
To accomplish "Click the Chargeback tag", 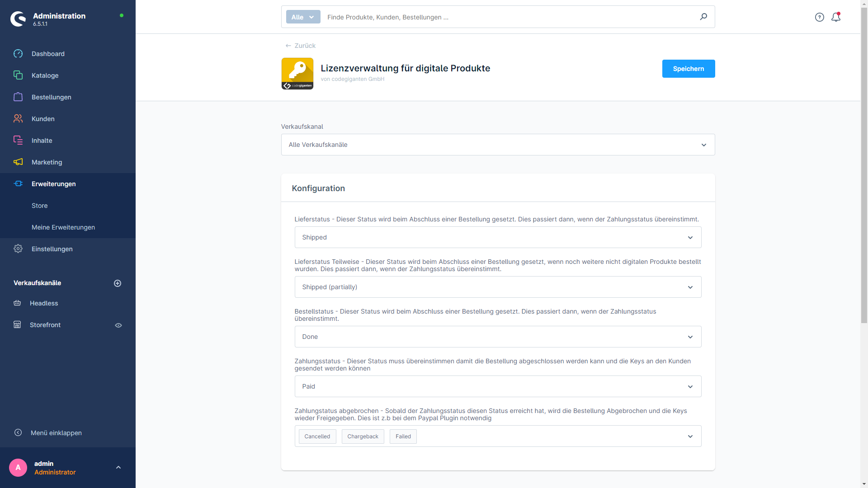I will (363, 436).
